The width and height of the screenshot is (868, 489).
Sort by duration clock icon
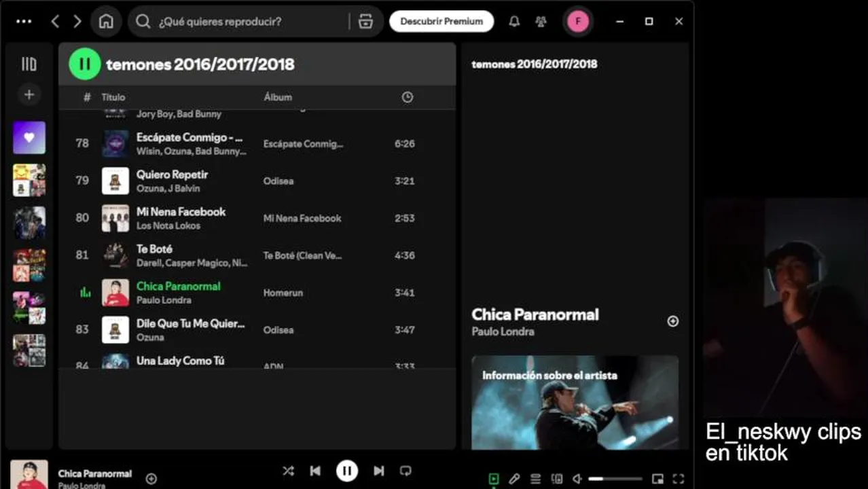click(407, 97)
